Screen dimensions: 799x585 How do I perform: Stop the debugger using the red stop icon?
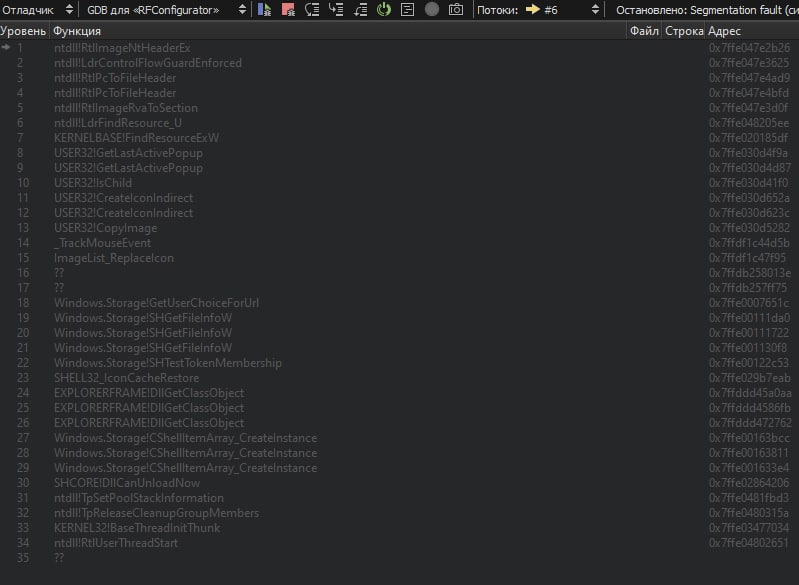[288, 9]
